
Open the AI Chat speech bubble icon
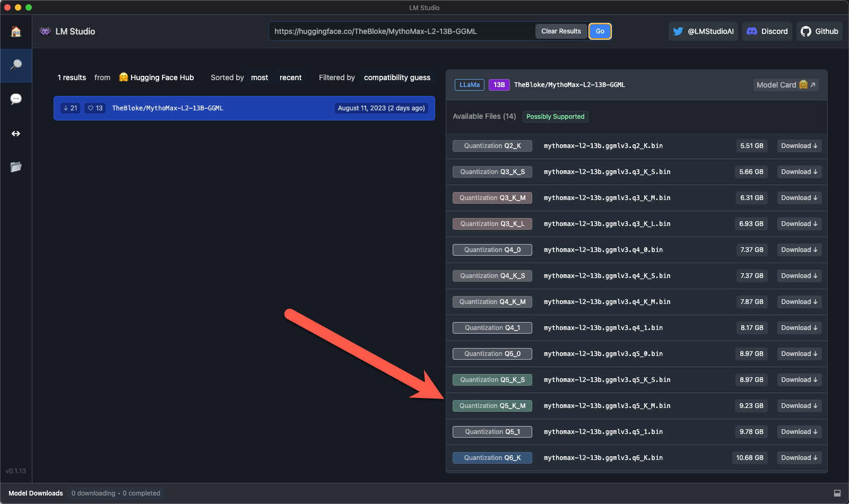(x=16, y=99)
